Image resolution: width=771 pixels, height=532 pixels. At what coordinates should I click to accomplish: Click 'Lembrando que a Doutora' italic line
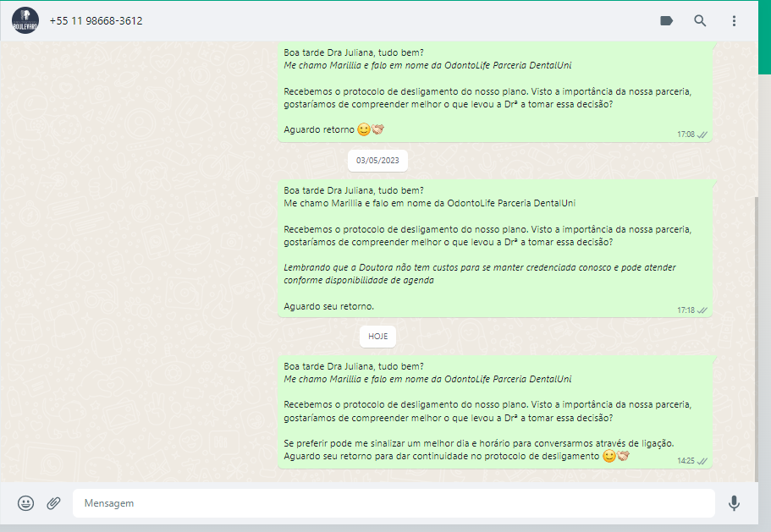click(x=479, y=268)
